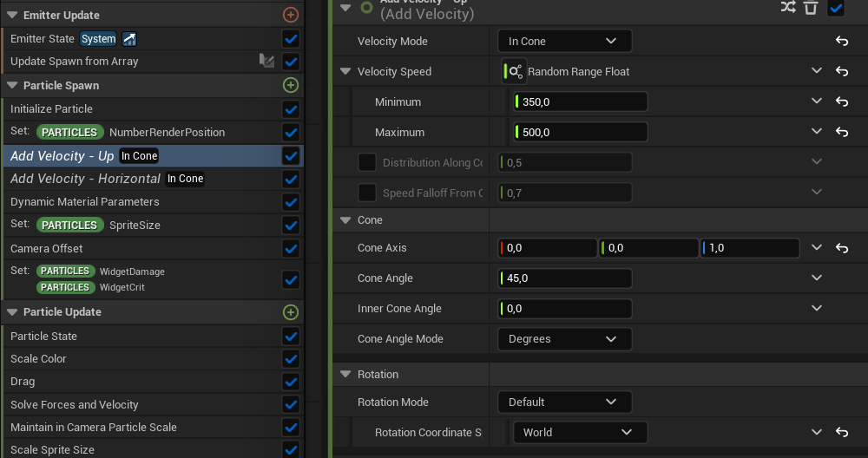Open the Cone Angle Mode Degrees dropdown
The height and width of the screenshot is (458, 868).
coord(564,339)
